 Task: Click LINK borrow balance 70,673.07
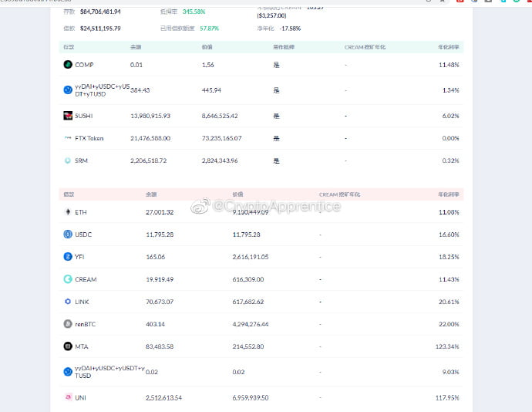coord(160,302)
